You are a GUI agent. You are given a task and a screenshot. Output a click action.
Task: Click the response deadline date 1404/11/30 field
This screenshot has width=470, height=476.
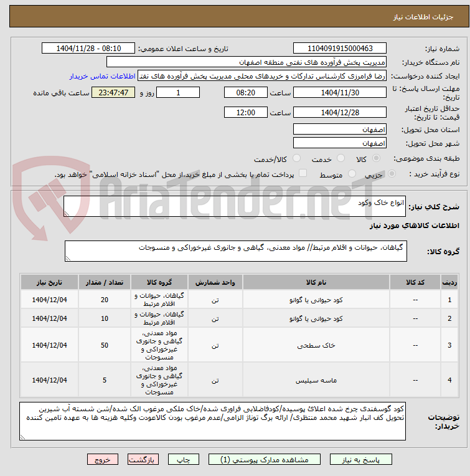pyautogui.click(x=340, y=93)
